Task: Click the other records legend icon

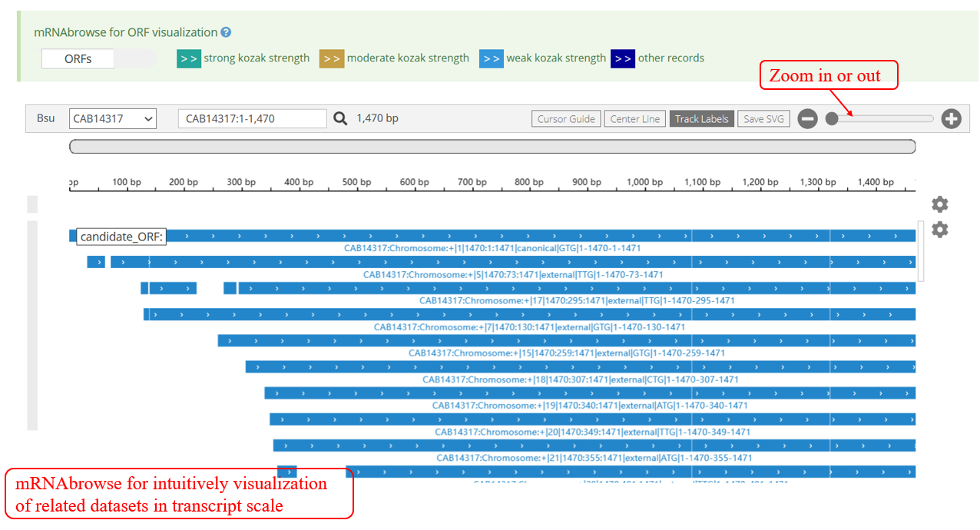Action: (623, 58)
